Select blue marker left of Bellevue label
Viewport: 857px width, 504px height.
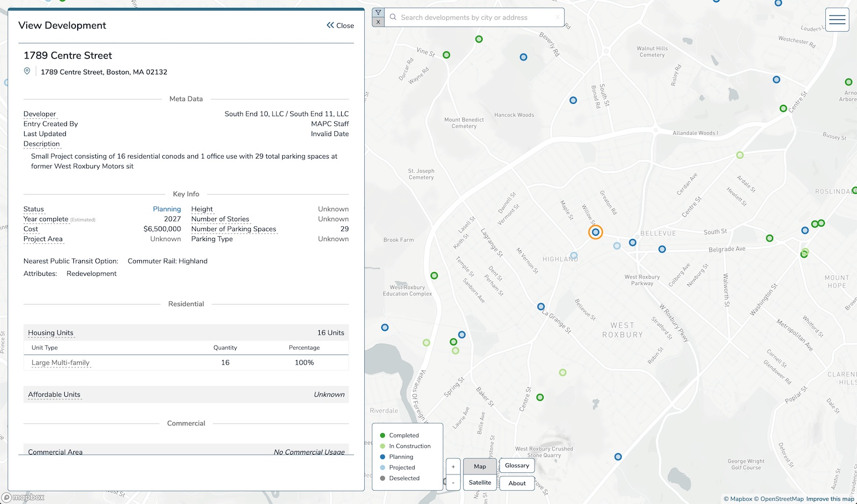(x=633, y=243)
